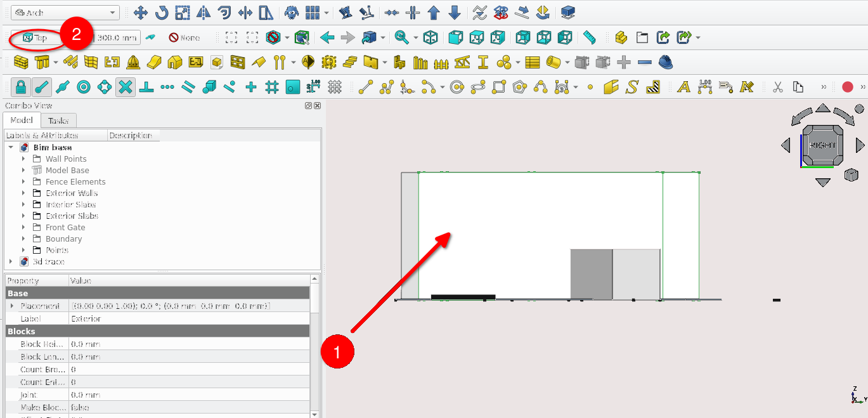Toggle the snap lock button
The image size is (868, 418).
point(21,87)
